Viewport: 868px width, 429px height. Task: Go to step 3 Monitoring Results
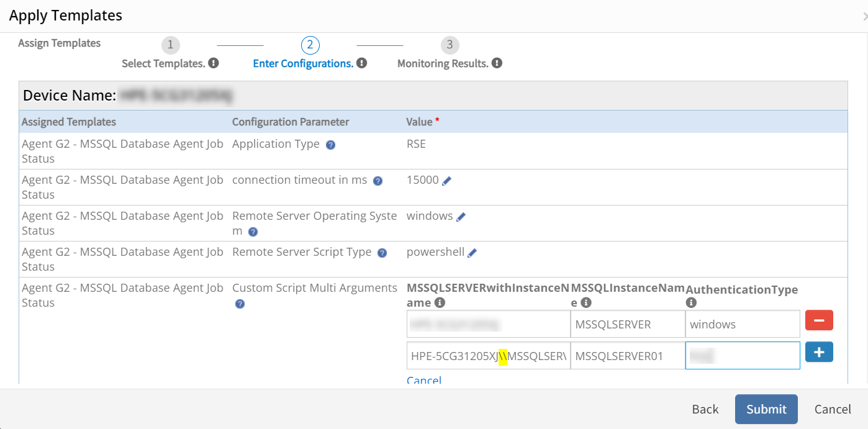click(x=450, y=44)
